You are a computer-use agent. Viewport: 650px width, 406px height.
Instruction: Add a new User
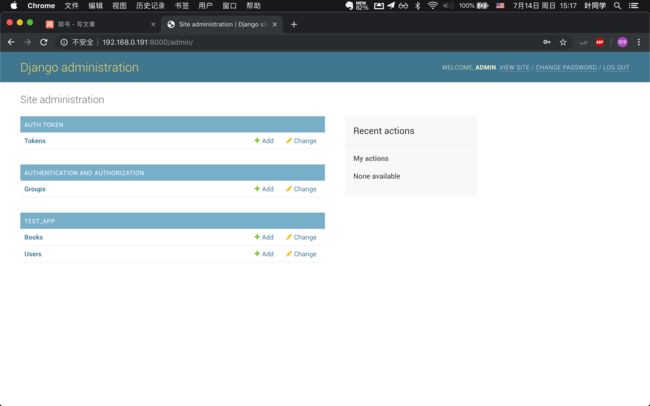tap(264, 254)
